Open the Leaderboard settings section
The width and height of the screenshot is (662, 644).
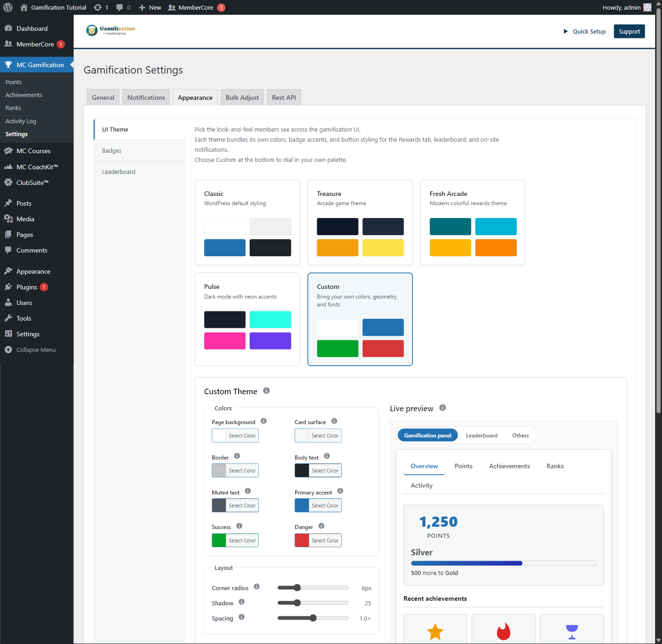click(x=140, y=172)
